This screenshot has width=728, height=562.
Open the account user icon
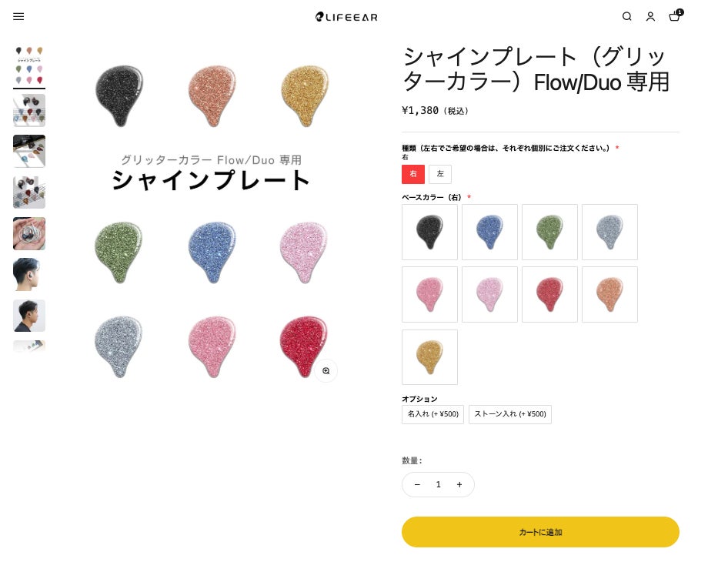(650, 17)
